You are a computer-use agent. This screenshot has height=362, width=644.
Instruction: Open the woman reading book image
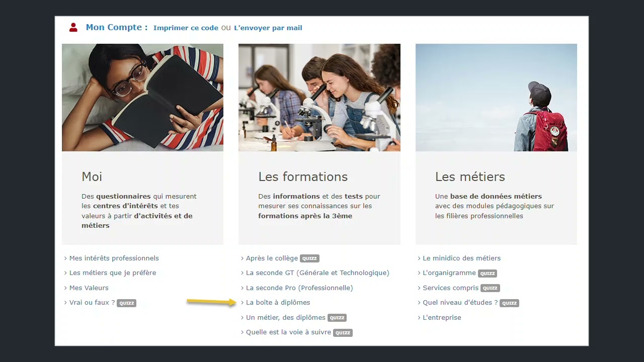(x=142, y=98)
